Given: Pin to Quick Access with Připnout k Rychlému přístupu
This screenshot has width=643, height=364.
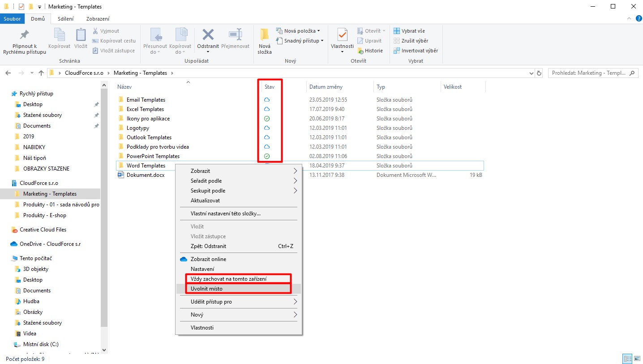Looking at the screenshot, I should tap(25, 42).
